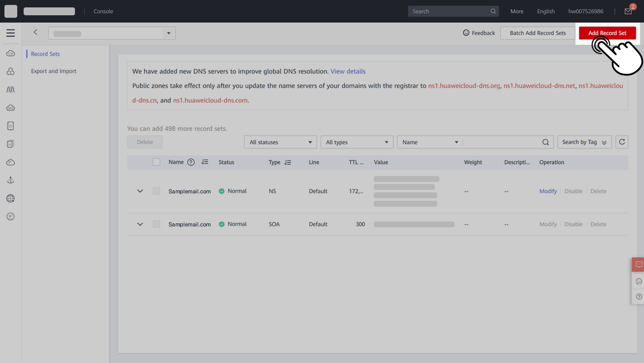Refresh the record set list
Viewport: 644px width, 363px height.
(x=621, y=142)
